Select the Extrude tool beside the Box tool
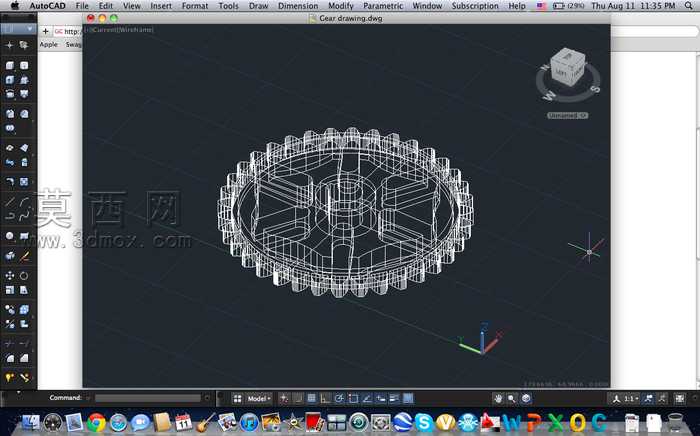 pos(24,66)
